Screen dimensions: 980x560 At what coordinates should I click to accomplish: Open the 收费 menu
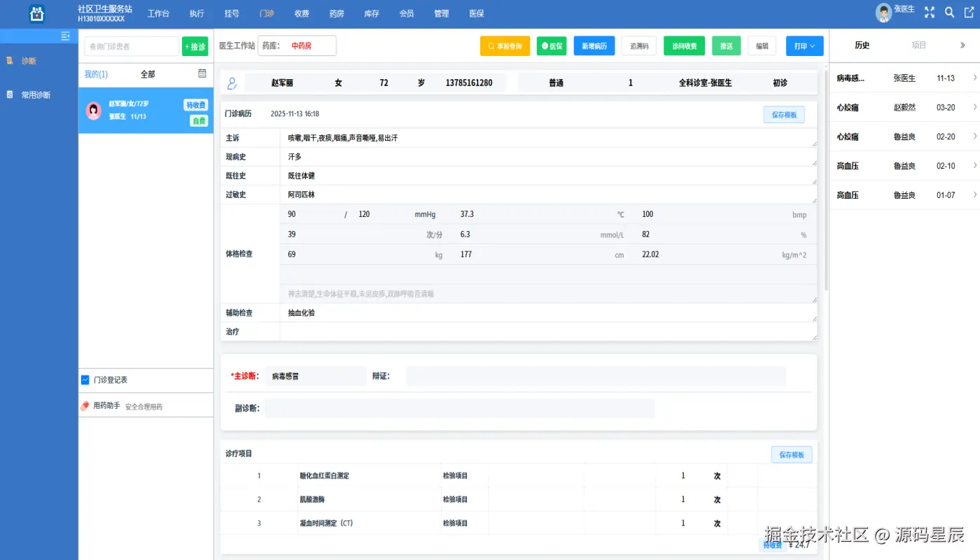point(302,13)
